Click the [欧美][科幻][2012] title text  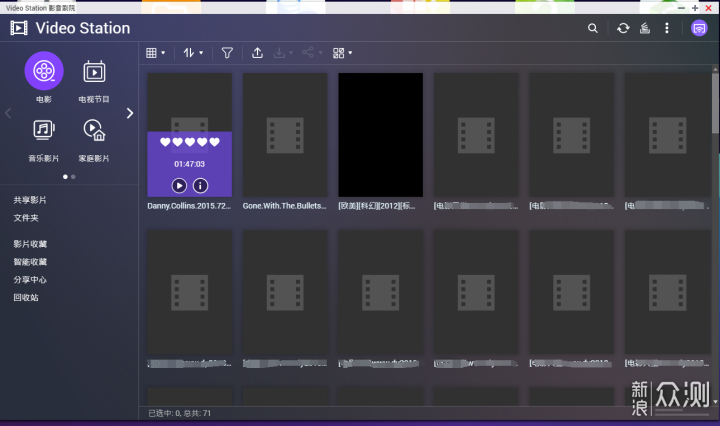(377, 206)
